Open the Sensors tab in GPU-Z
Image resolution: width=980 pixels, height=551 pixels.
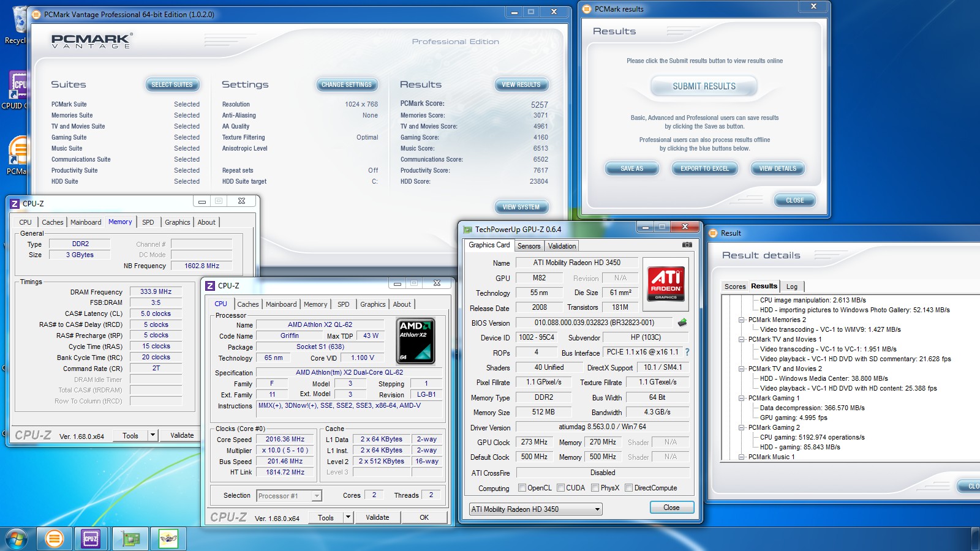pos(529,246)
